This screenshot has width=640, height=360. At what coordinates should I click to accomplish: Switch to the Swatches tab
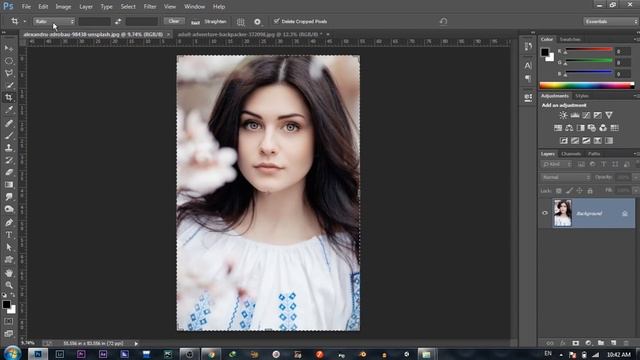point(570,39)
